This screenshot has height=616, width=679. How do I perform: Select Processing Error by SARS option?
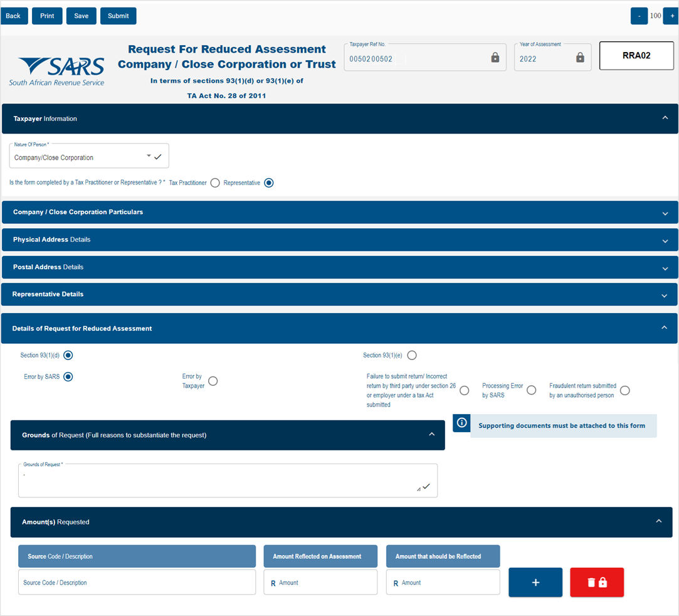point(531,390)
